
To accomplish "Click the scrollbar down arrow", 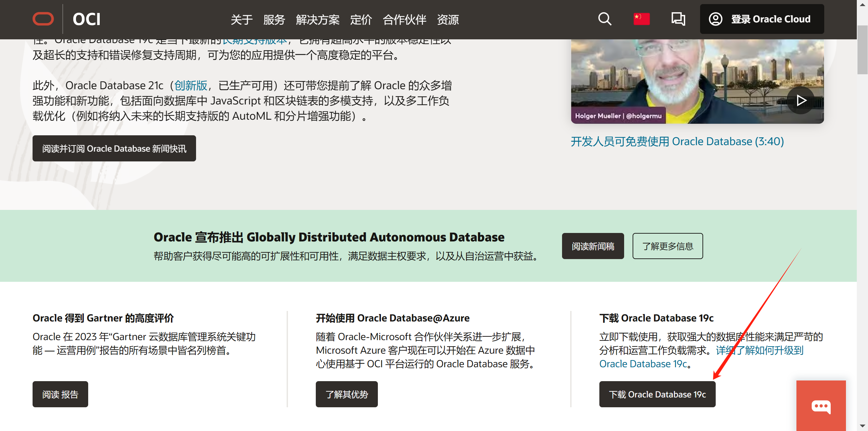I will [863, 426].
